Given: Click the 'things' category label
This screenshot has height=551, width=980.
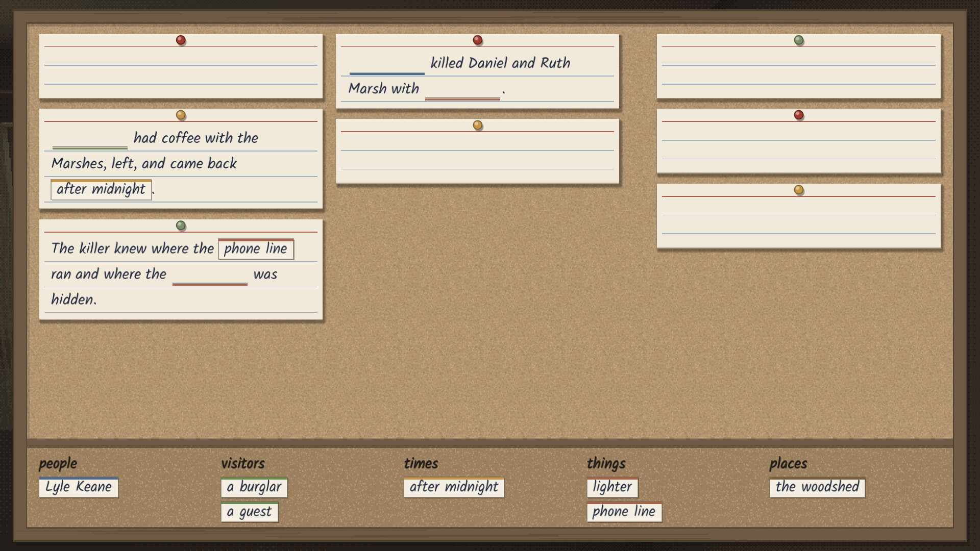Looking at the screenshot, I should coord(606,463).
